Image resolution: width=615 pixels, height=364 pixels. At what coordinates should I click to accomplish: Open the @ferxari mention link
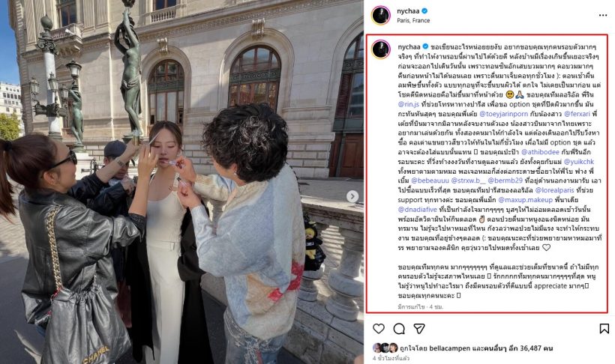click(x=577, y=114)
